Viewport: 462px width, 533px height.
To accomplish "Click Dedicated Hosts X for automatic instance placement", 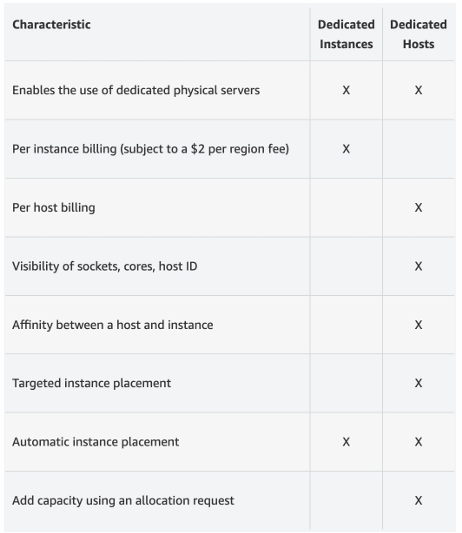I will [x=418, y=442].
